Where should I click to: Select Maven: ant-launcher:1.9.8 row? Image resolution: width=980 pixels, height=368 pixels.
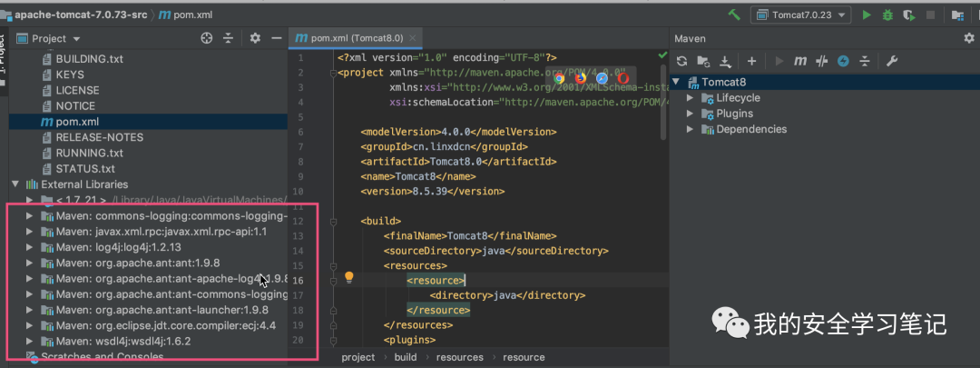coord(148,310)
